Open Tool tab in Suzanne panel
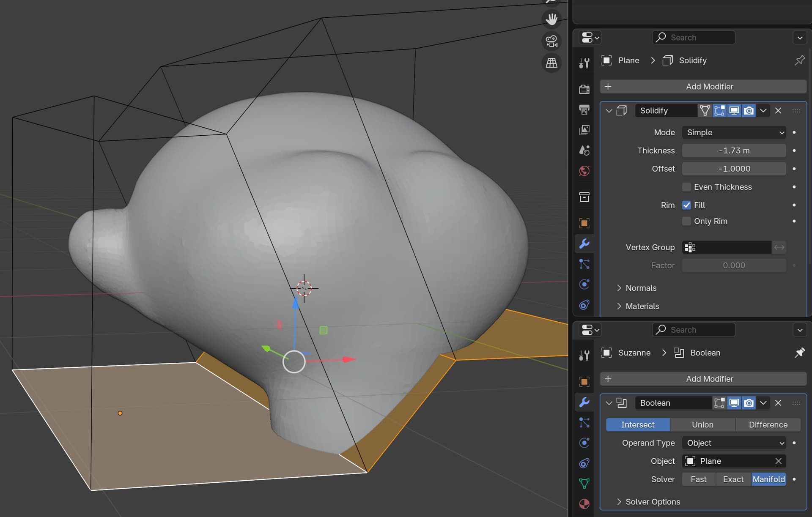 click(584, 356)
